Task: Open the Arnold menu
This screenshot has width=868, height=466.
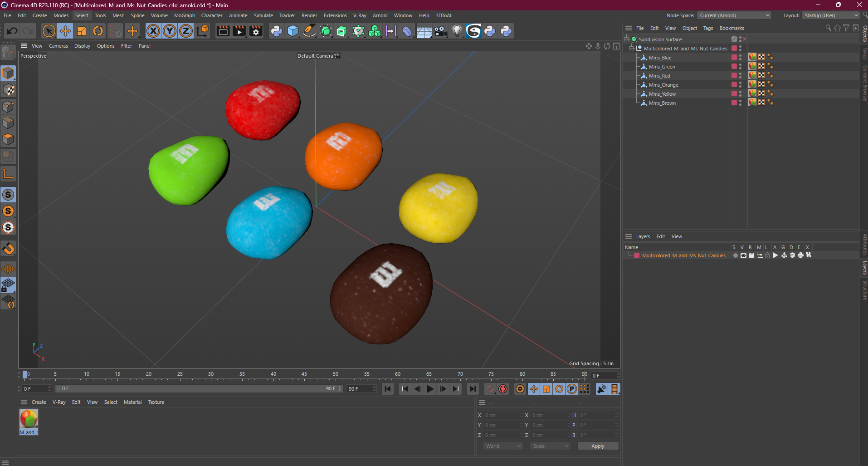Action: [x=380, y=15]
